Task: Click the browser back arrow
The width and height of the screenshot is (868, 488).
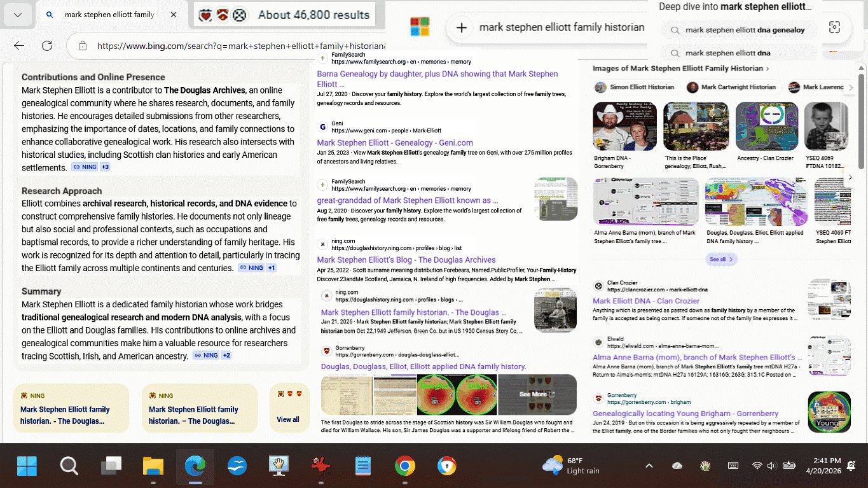Action: (x=19, y=46)
